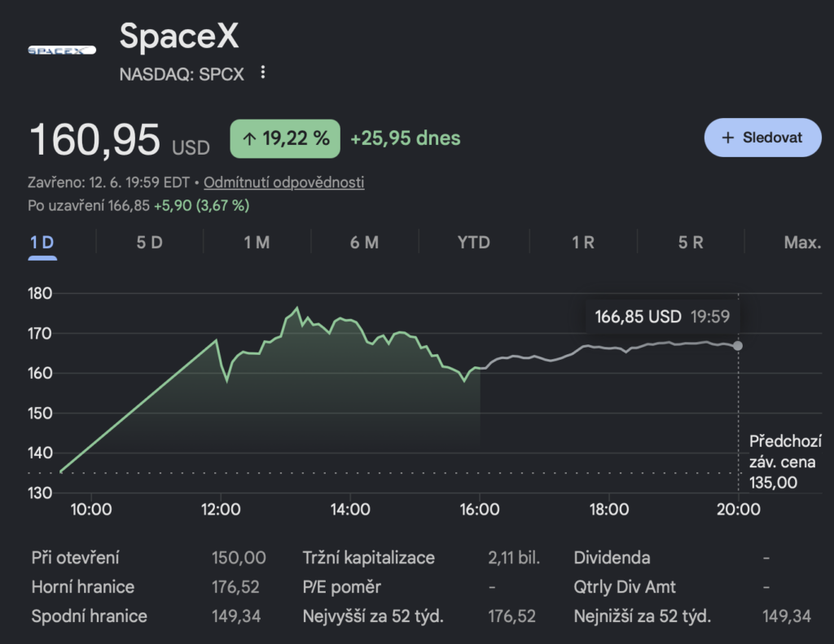Image resolution: width=834 pixels, height=644 pixels.
Task: Open the three-dot menu beside NASDAQ: SPCX
Action: coord(263,72)
